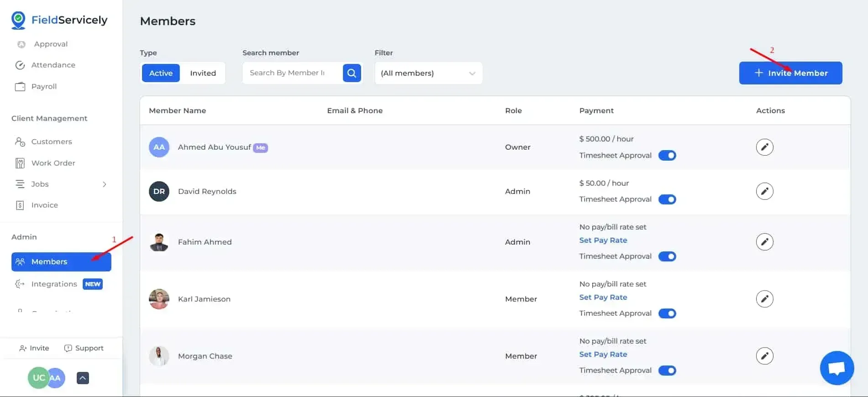Click the Invite Member button
Screen dimensions: 868x397
point(790,73)
